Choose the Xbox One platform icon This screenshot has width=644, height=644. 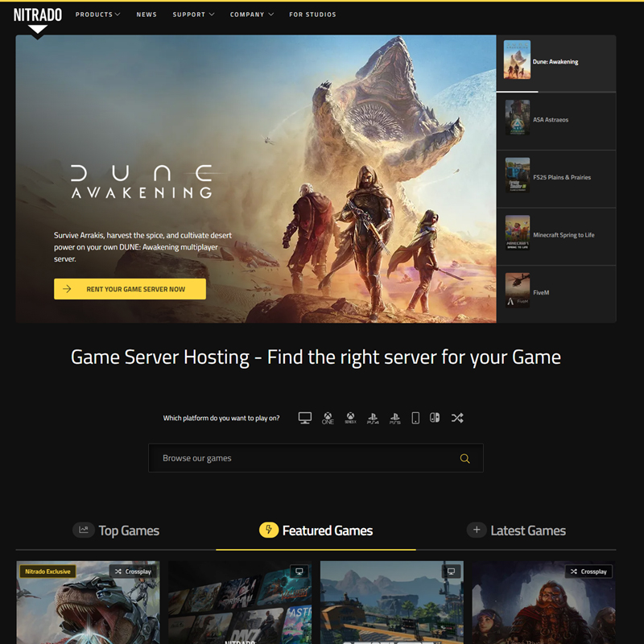tap(328, 418)
